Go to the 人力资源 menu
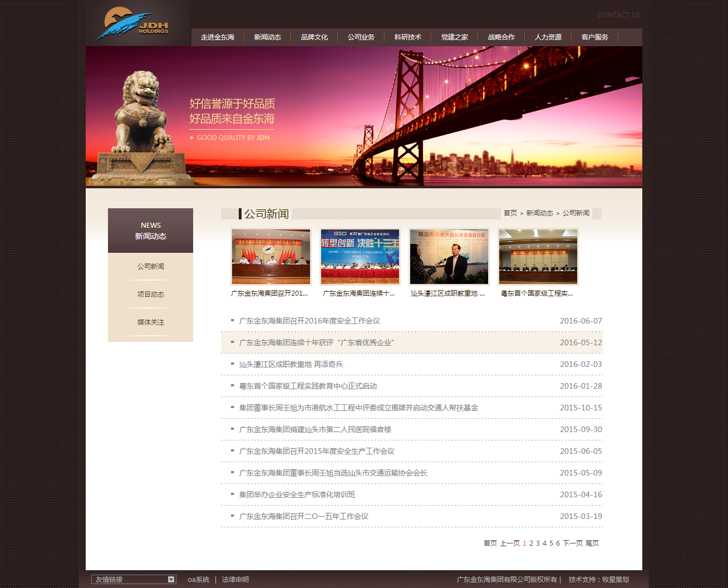The image size is (728, 588). tap(548, 37)
